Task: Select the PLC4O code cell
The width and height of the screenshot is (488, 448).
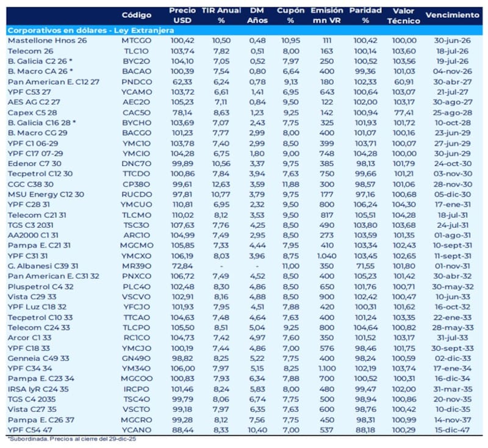Action: pos(137,287)
